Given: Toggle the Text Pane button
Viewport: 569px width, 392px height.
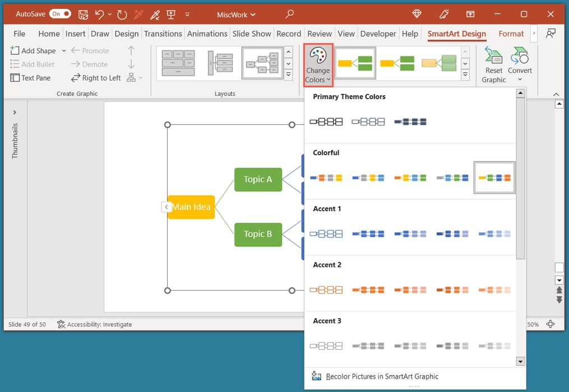Looking at the screenshot, I should coord(30,78).
